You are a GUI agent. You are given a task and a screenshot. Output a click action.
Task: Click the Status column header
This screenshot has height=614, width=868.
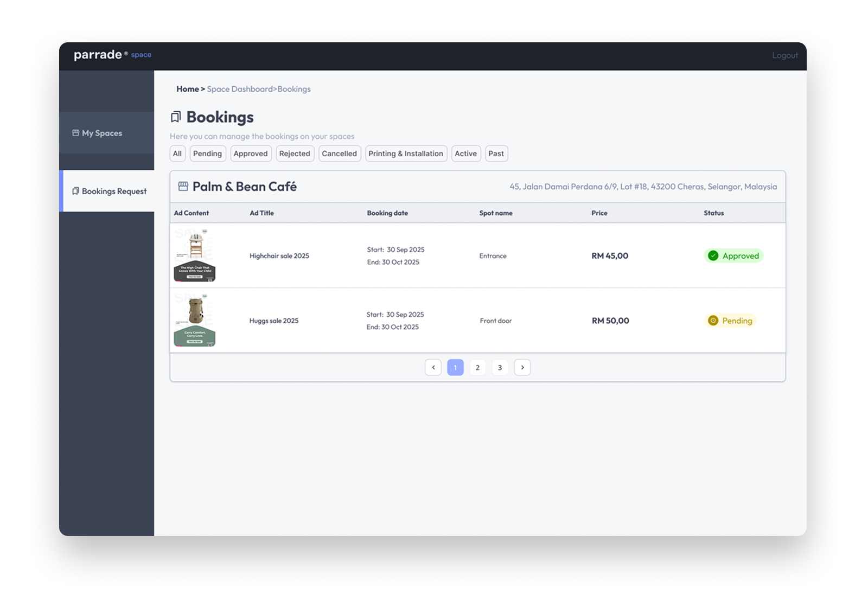(x=714, y=213)
